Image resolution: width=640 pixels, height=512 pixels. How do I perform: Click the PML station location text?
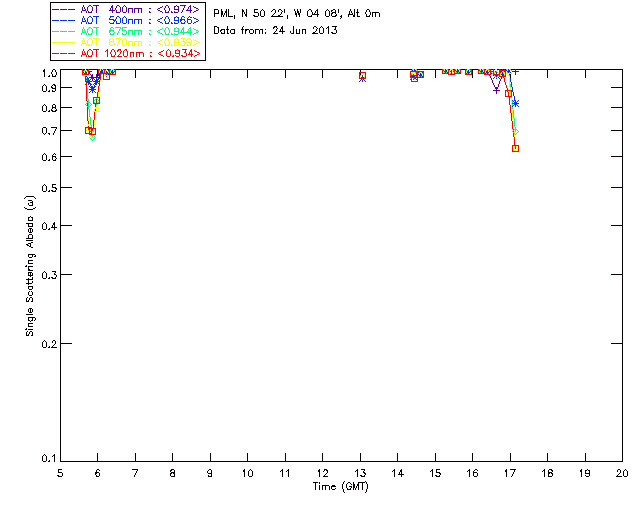297,14
